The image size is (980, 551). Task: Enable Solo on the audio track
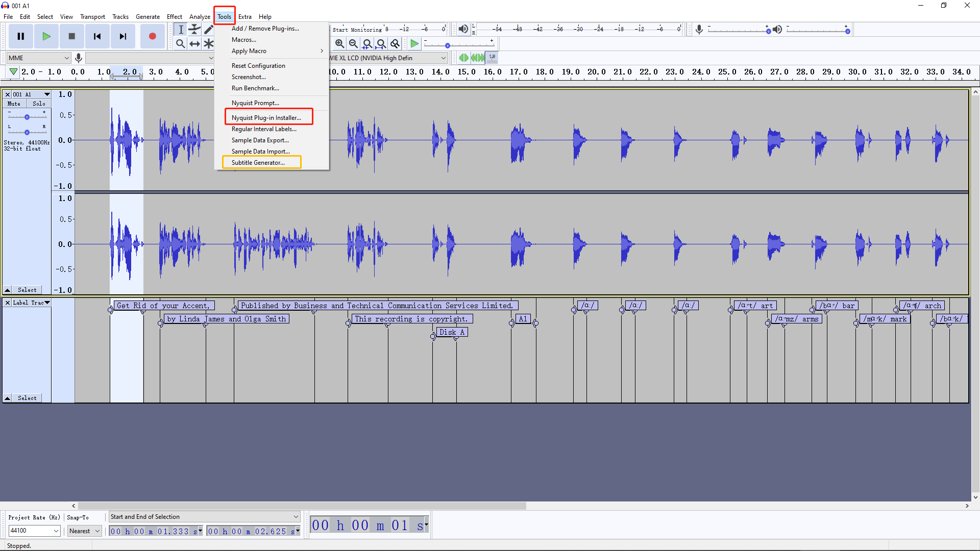[39, 103]
